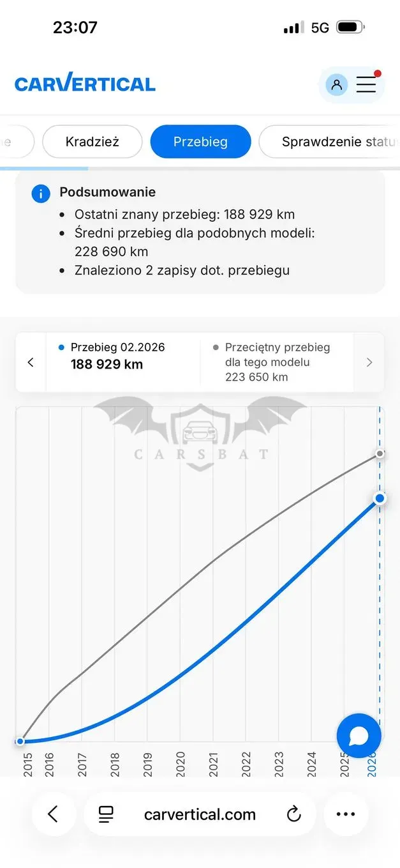This screenshot has height=868, width=400.
Task: Show previous mileage entry with left chevron
Action: pos(31,362)
